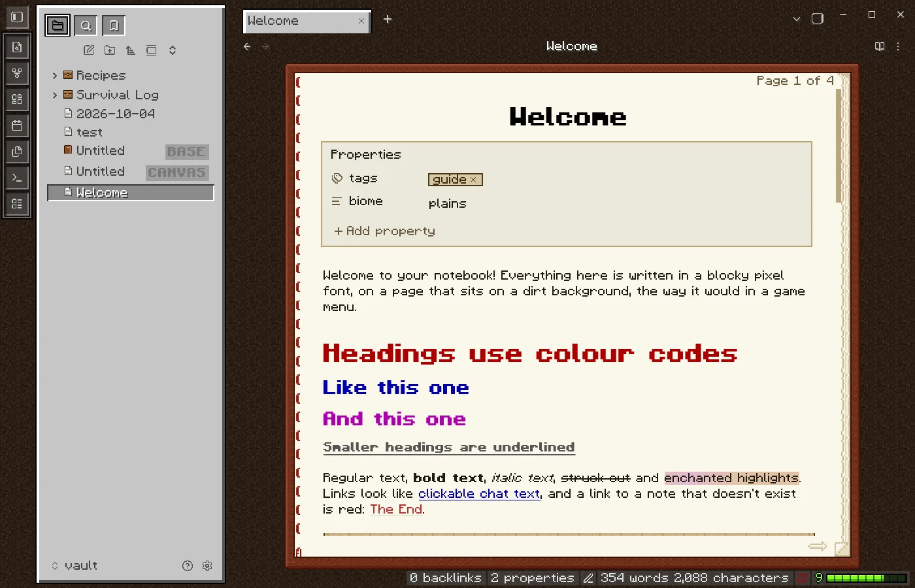Click the bases ribbon icon at bottom
The height and width of the screenshot is (588, 915).
[x=17, y=204]
